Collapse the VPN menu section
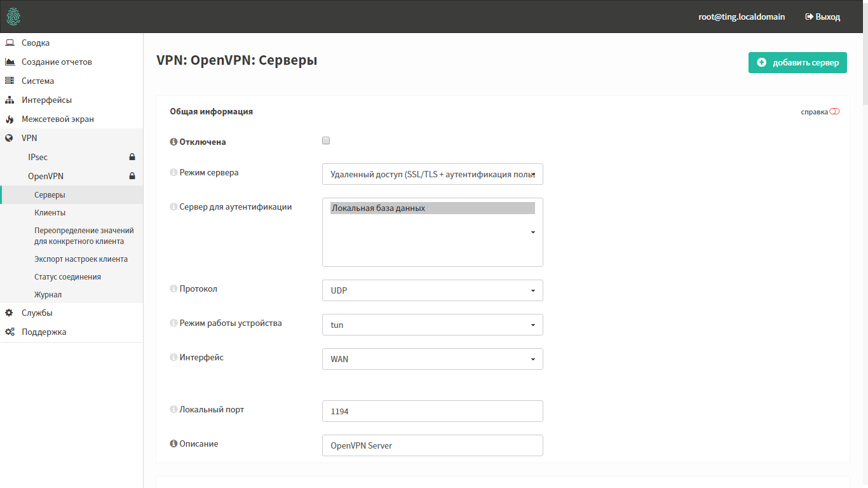This screenshot has width=868, height=488. [x=71, y=139]
